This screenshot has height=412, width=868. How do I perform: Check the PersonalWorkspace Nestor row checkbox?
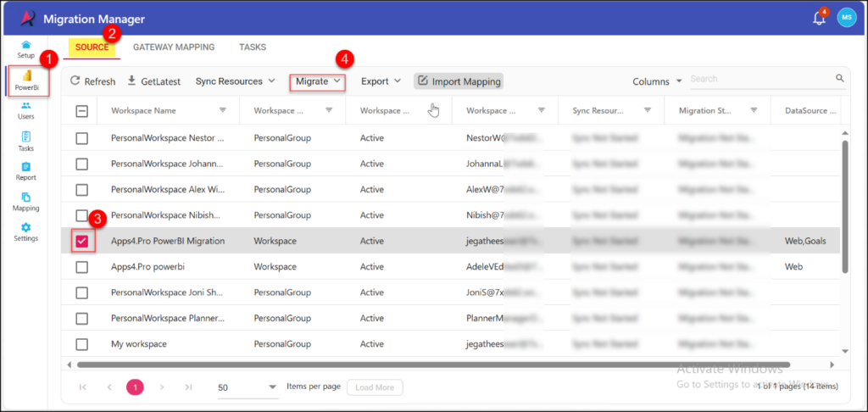pos(81,138)
